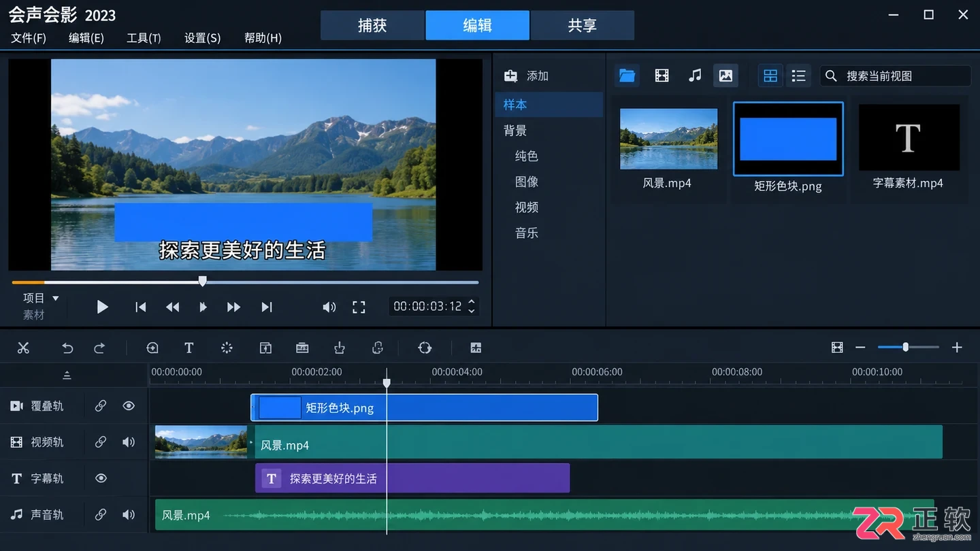This screenshot has width=980, height=551.
Task: Switch library to list view
Action: (x=798, y=76)
